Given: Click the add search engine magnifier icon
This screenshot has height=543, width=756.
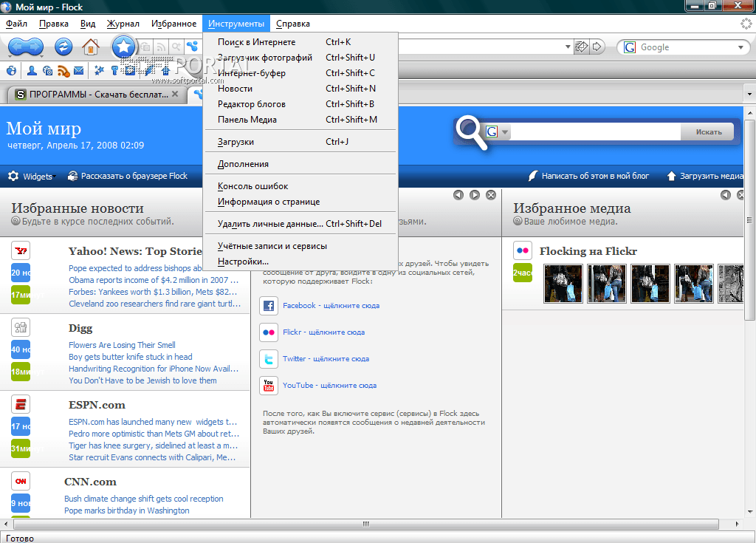Looking at the screenshot, I should pos(176,47).
